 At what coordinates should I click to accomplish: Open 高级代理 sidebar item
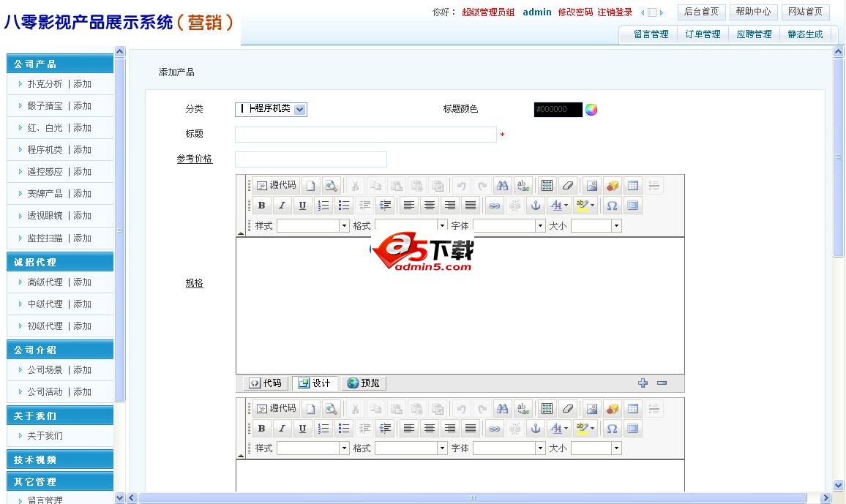point(45,282)
